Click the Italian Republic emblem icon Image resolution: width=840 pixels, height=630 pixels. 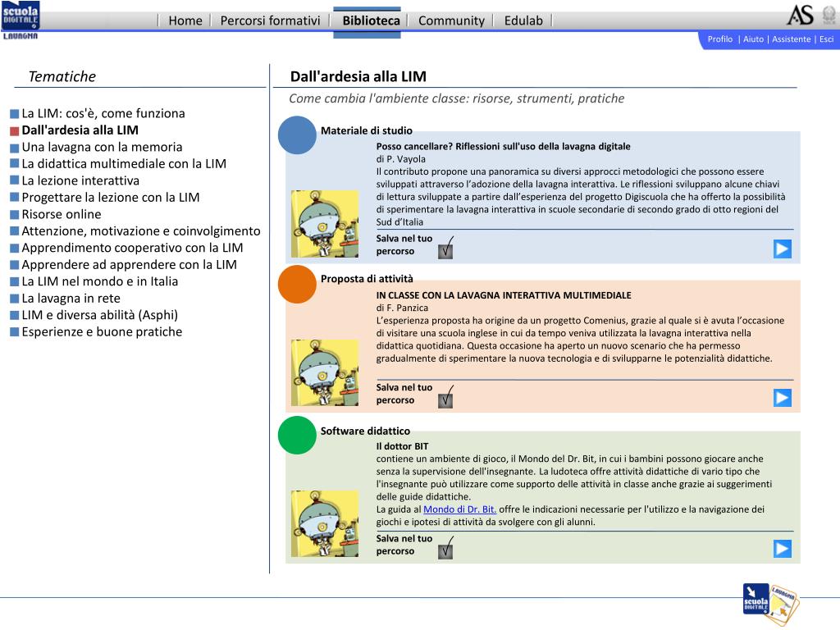[829, 15]
